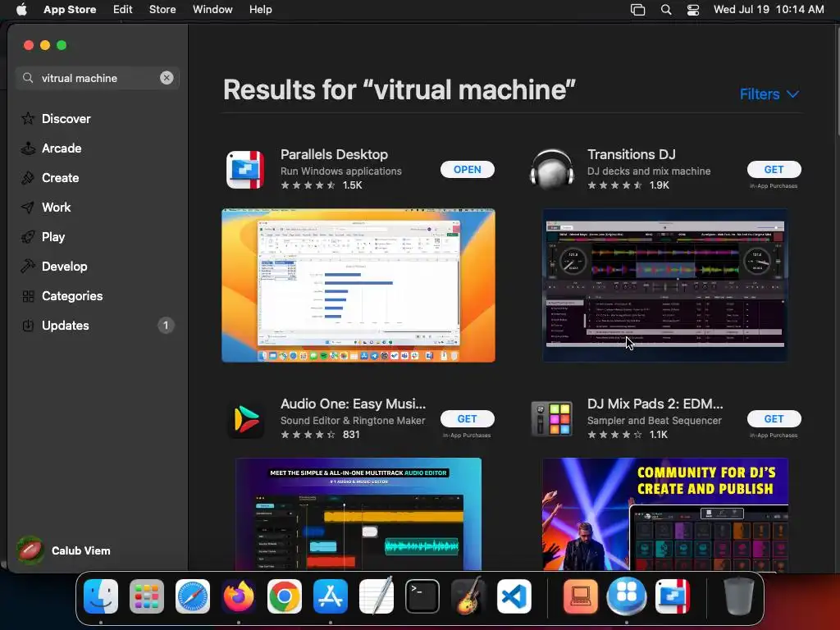Open the Transitions DJ title link
The width and height of the screenshot is (840, 630).
pyautogui.click(x=631, y=154)
